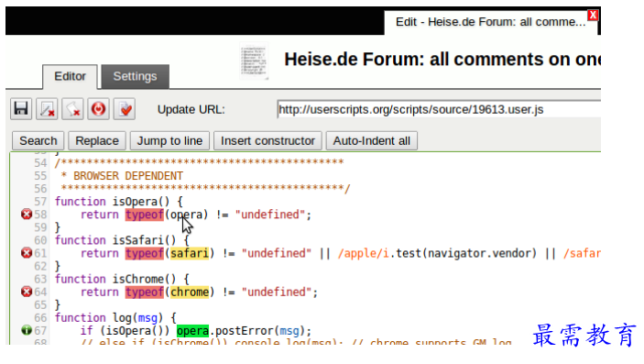644x364 pixels.
Task: Click the Auto-Indent all button
Action: (x=372, y=140)
